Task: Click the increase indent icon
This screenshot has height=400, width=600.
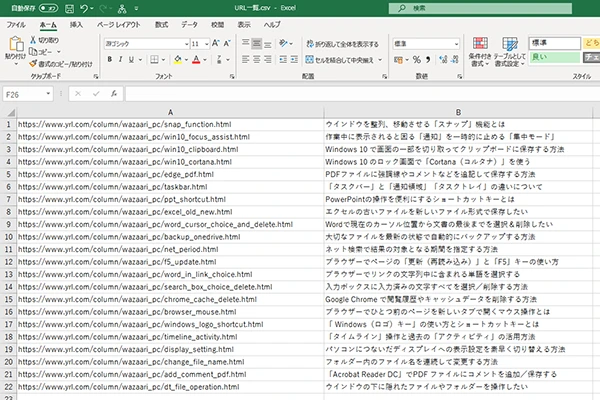Action: click(x=294, y=60)
